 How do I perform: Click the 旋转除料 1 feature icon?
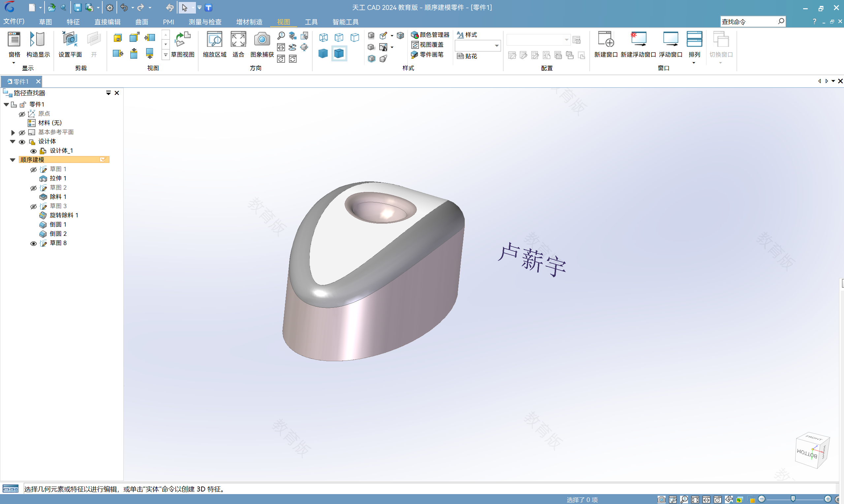43,215
